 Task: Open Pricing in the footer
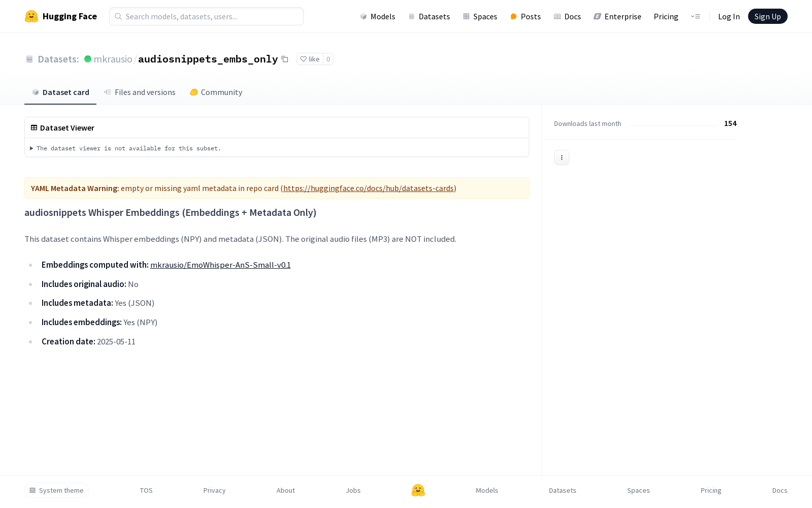point(711,490)
